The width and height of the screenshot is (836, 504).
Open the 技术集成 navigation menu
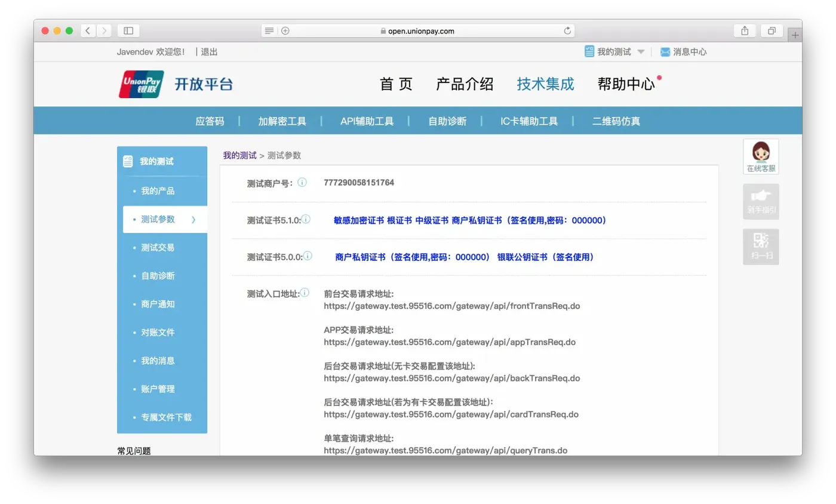(x=545, y=84)
